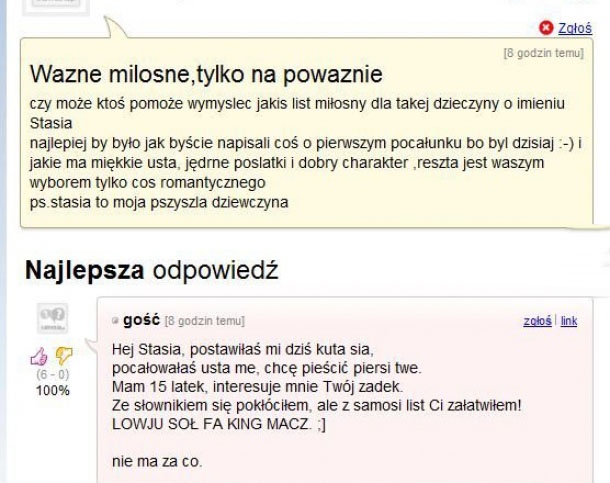The image size is (610, 483).
Task: Give the answer a thumbs up
Action: [39, 356]
